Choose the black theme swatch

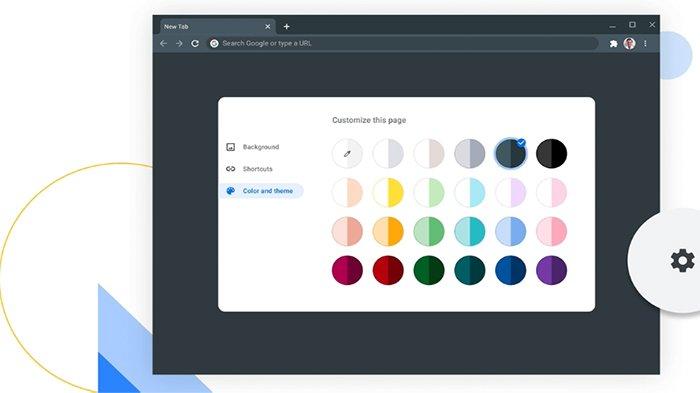pyautogui.click(x=551, y=154)
